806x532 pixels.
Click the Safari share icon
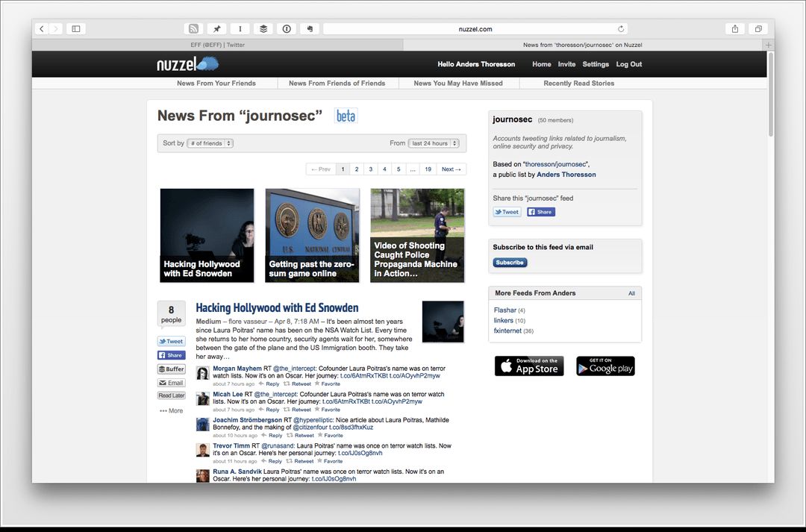pos(735,29)
